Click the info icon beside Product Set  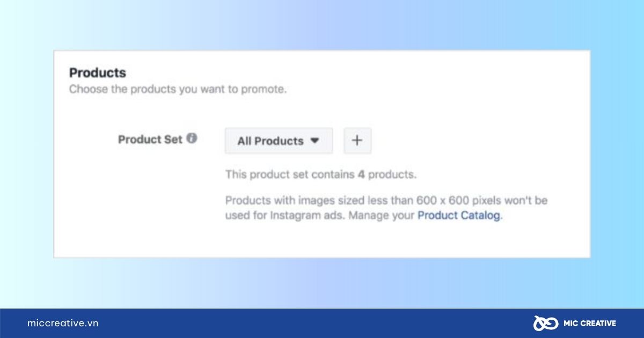(192, 138)
